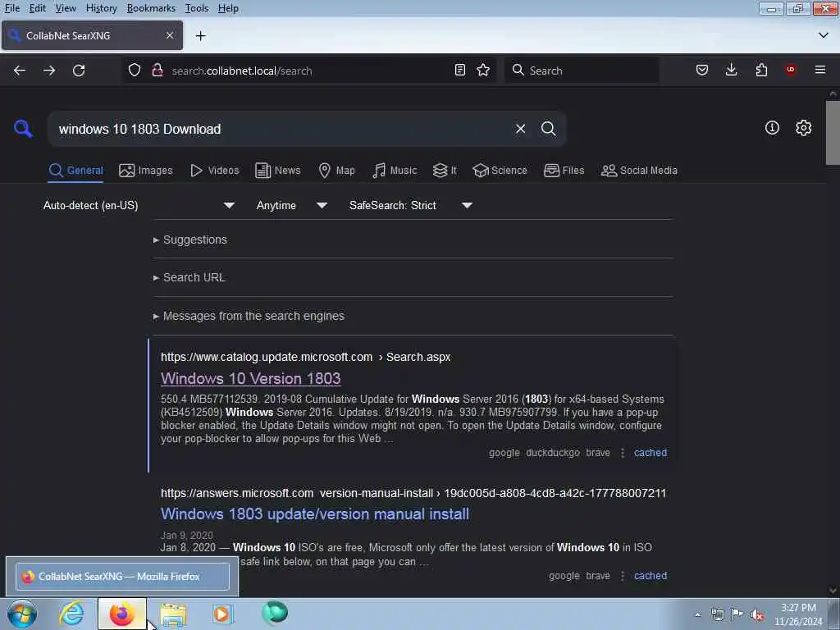Switch to the Science category
Image resolution: width=840 pixels, height=630 pixels.
[500, 171]
